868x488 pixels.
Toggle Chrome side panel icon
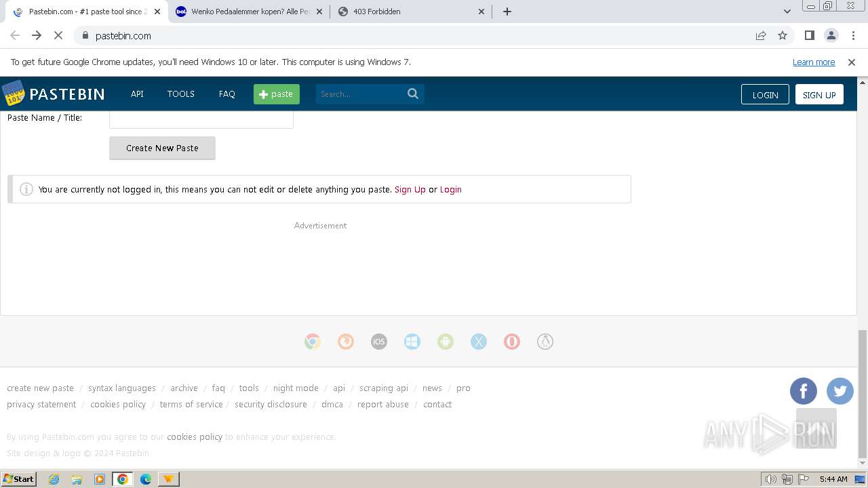pos(810,35)
